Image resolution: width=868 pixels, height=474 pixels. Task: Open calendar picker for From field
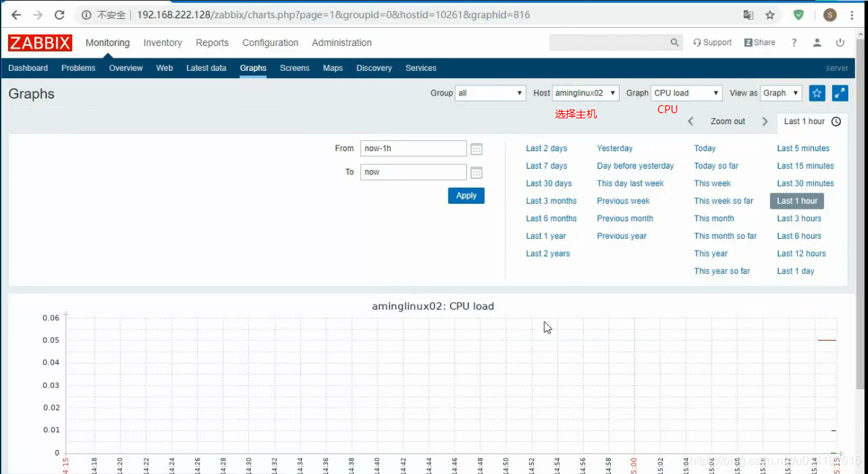476,149
